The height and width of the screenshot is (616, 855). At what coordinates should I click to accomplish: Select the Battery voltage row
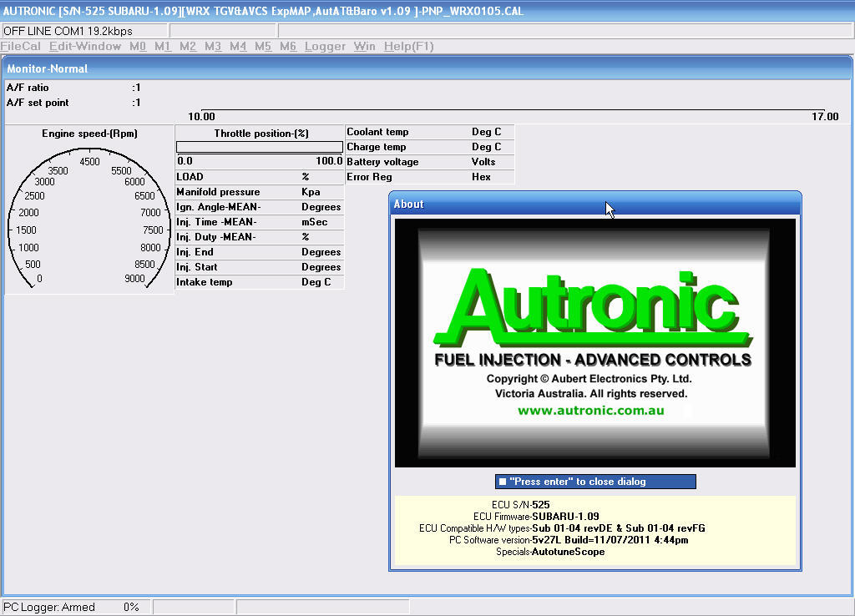coord(430,162)
